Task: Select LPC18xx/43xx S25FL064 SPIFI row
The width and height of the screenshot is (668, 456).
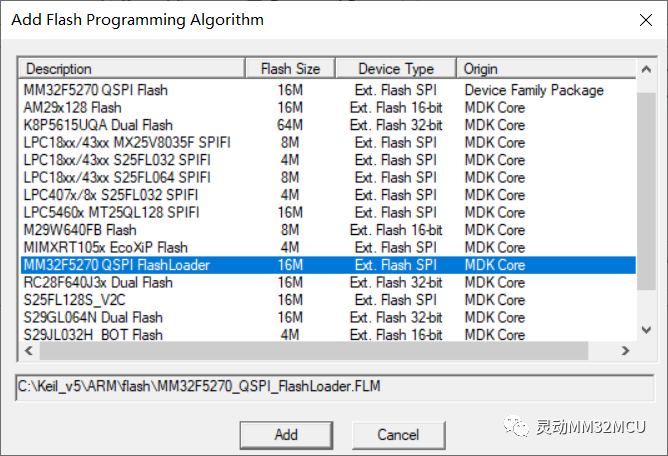Action: pyautogui.click(x=328, y=178)
